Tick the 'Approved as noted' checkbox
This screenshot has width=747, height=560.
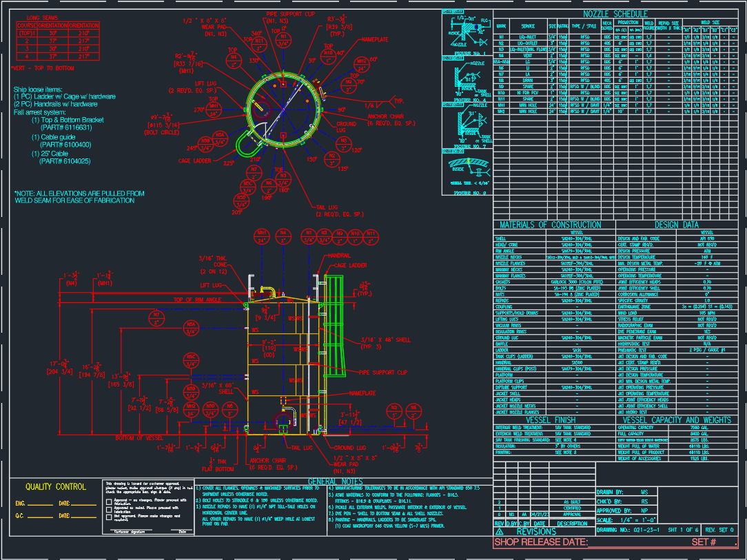coord(109,510)
